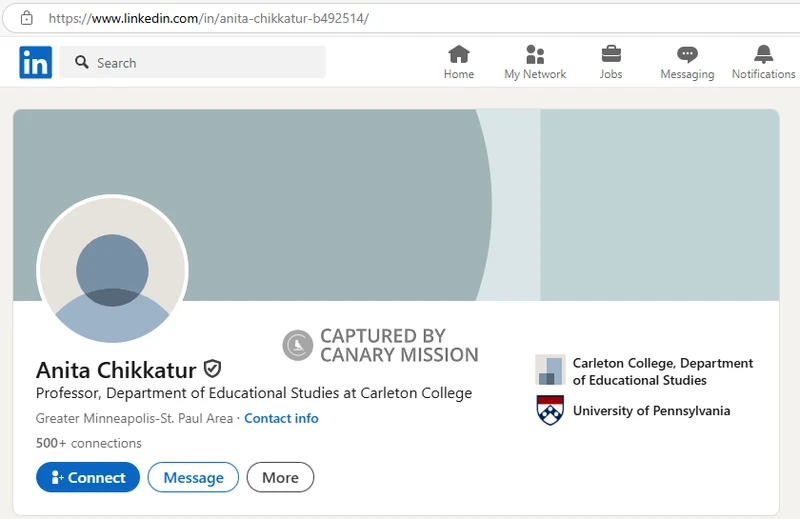800x519 pixels.
Task: Open the Contact info link
Action: tap(281, 418)
